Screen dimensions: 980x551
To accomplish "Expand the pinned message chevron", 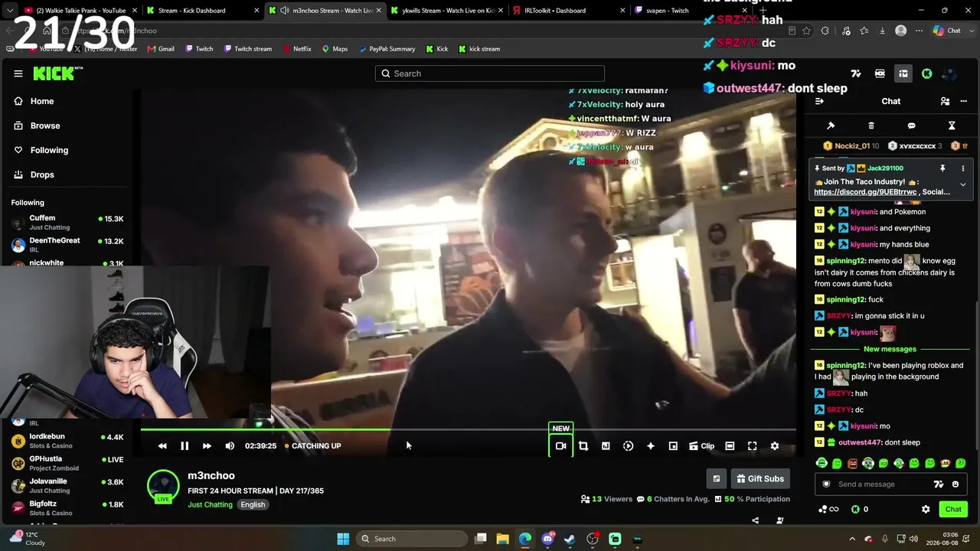I will click(x=963, y=184).
